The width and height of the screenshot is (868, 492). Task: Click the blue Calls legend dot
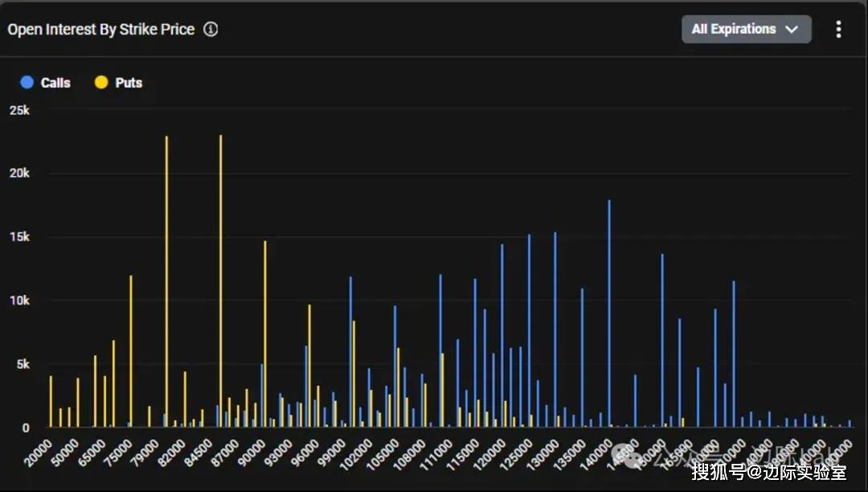pos(27,83)
